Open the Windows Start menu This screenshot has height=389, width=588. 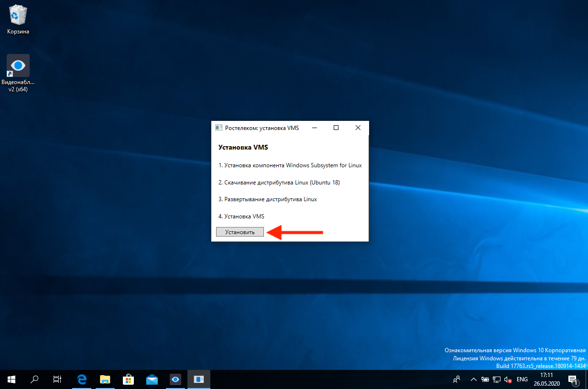pyautogui.click(x=11, y=379)
